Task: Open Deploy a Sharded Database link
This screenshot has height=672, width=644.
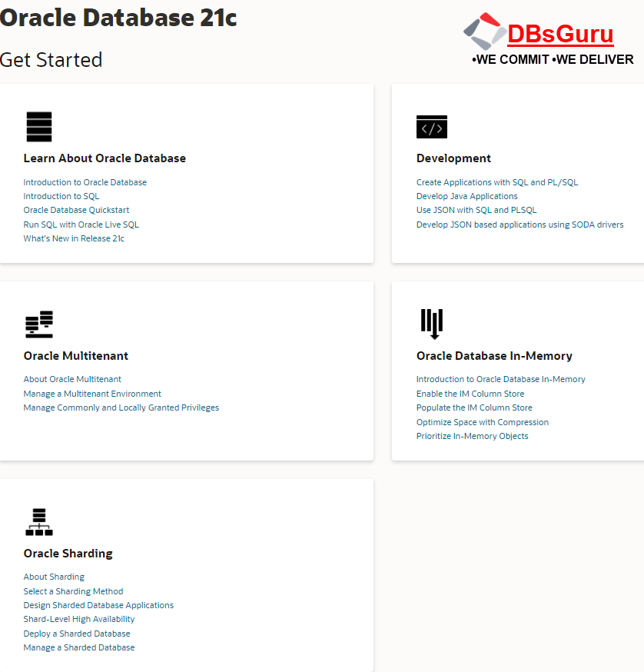Action: pos(77,634)
